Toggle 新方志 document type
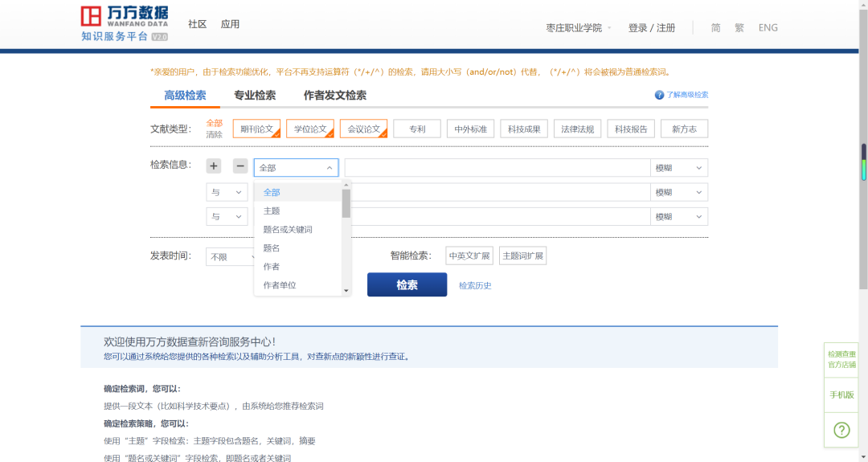This screenshot has width=868, height=462. (684, 129)
